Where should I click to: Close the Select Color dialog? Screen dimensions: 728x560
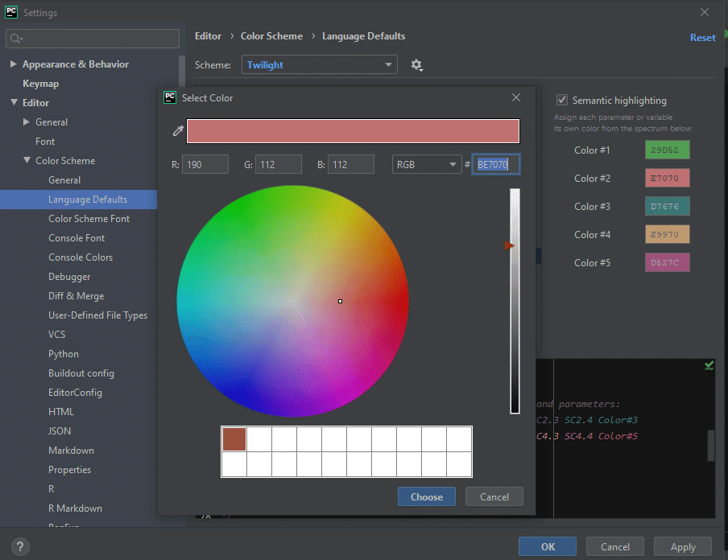tap(516, 97)
